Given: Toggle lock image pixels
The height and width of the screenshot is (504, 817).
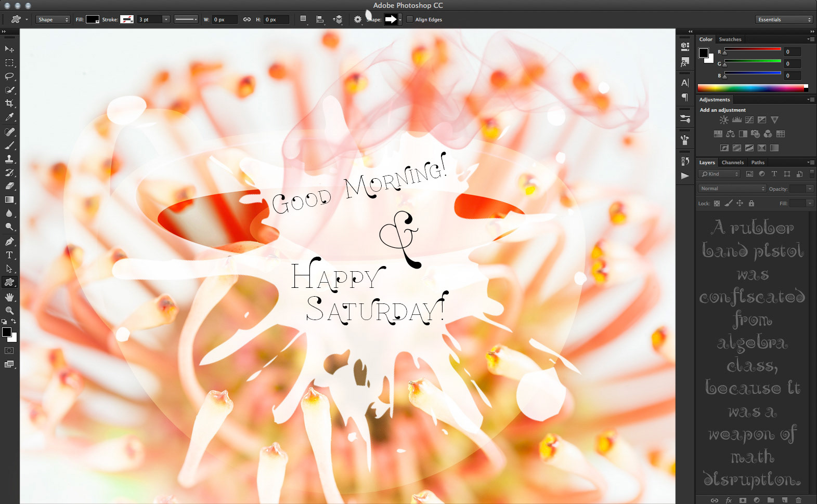Looking at the screenshot, I should pos(729,203).
